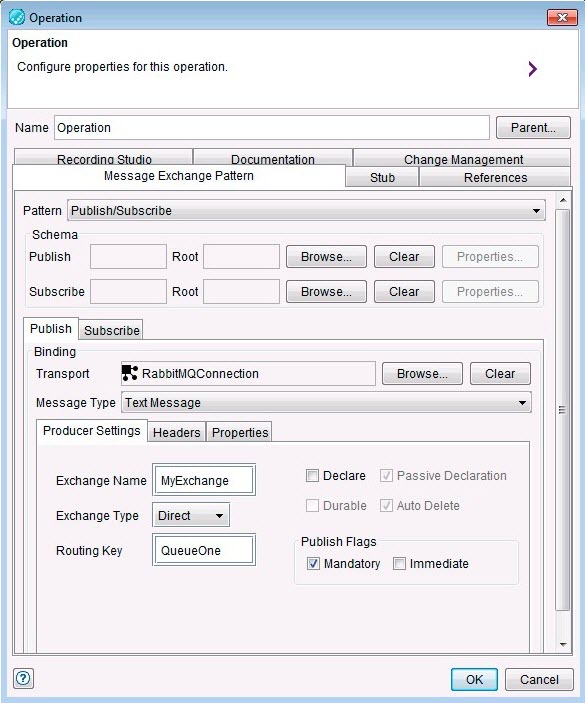Click the scrollbar down arrow
Viewport: 585px width, 703px height.
(563, 644)
